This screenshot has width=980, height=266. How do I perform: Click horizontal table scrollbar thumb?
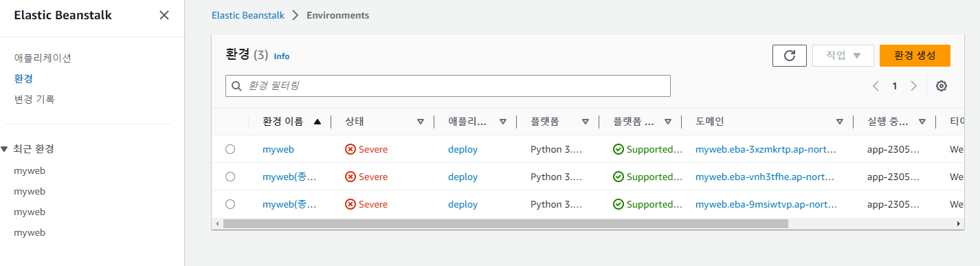505,223
